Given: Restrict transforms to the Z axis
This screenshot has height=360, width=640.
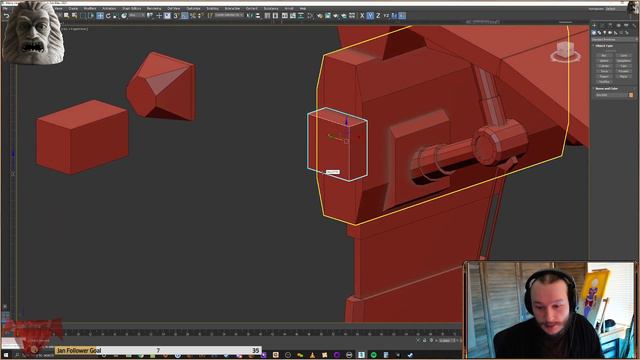Looking at the screenshot, I should (x=378, y=16).
